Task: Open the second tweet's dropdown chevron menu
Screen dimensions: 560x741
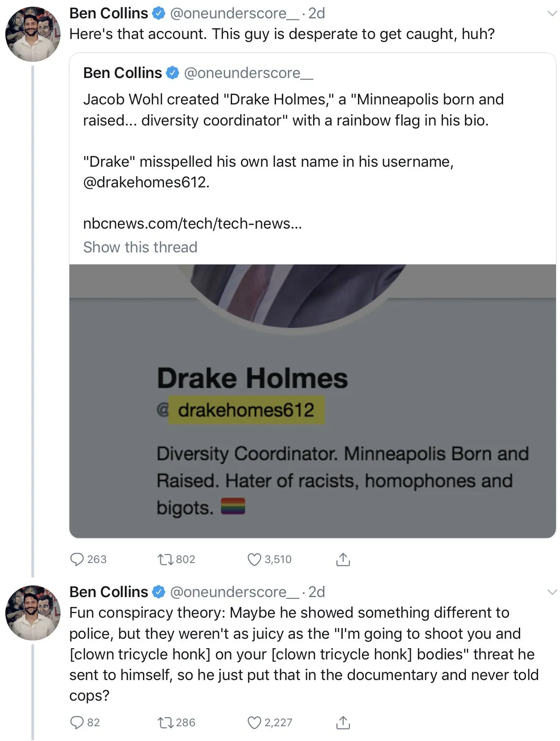Action: click(x=552, y=592)
